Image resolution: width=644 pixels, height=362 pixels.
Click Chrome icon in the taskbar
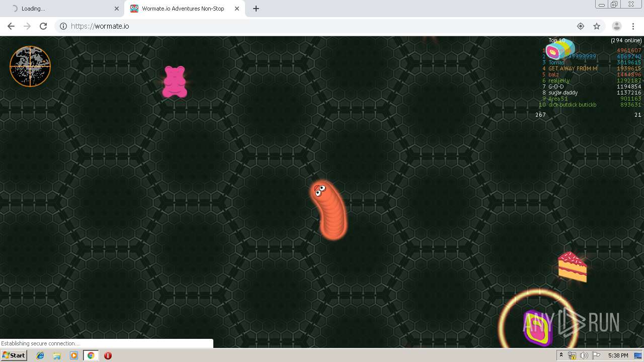coord(91,355)
